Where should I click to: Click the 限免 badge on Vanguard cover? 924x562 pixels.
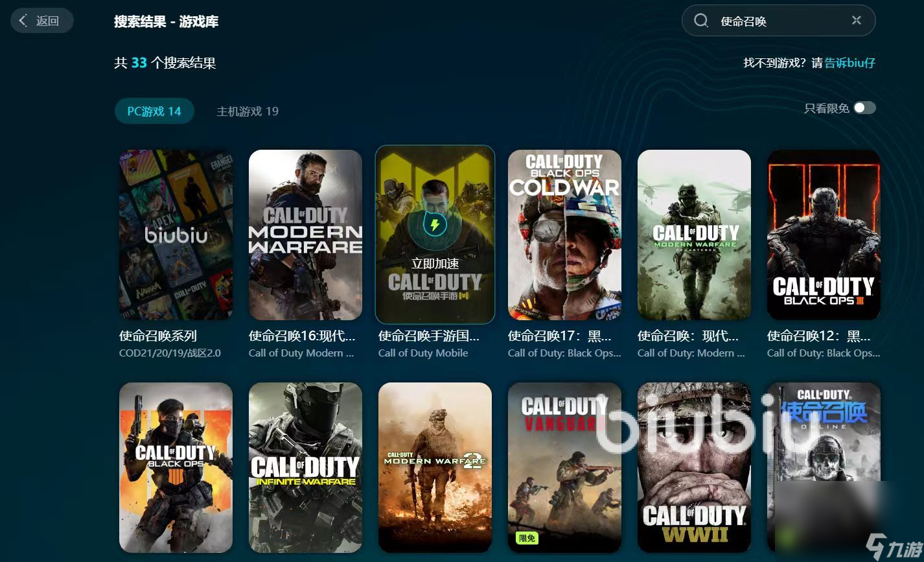coord(527,538)
